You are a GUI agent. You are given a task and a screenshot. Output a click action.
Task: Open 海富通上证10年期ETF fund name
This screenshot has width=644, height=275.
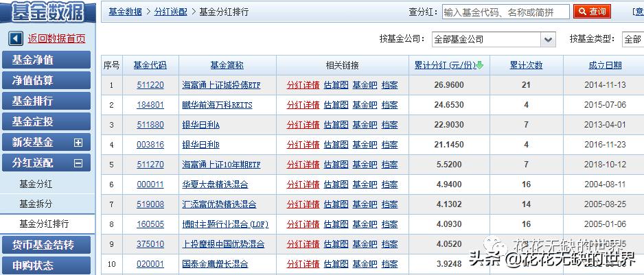click(221, 164)
